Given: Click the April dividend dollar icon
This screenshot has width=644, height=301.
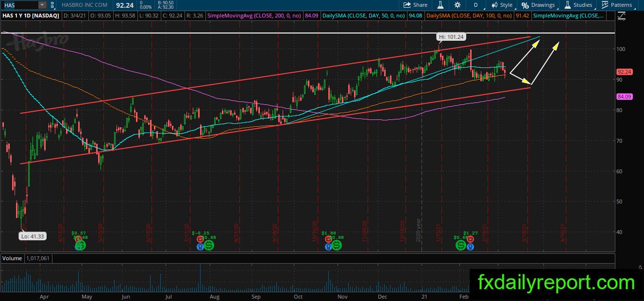Looking at the screenshot, I should click(x=80, y=246).
